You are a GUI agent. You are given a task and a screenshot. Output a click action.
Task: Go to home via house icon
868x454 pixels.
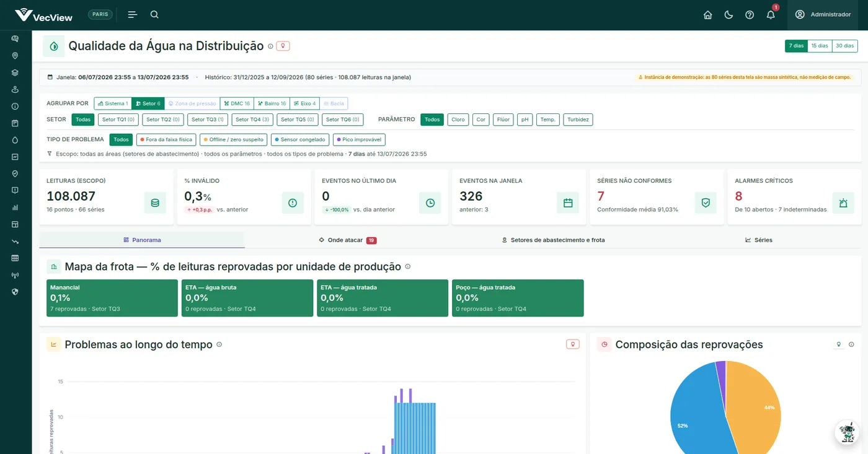click(707, 15)
